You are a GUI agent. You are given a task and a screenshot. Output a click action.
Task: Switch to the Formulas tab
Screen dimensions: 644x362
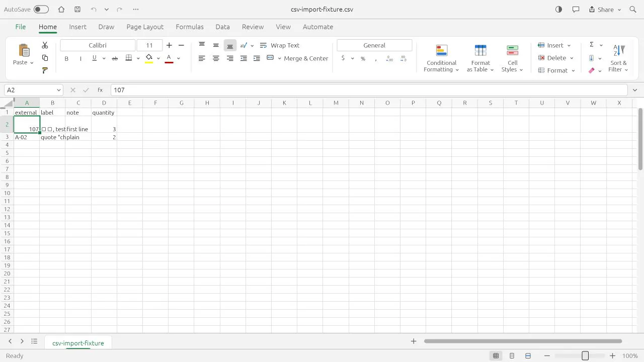coord(190,27)
